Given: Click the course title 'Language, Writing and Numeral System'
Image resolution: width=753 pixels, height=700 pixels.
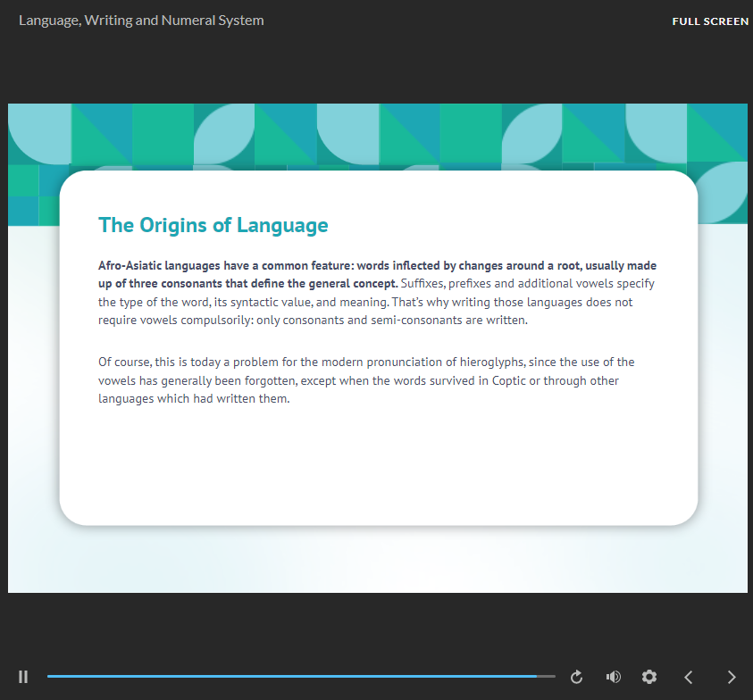Looking at the screenshot, I should pyautogui.click(x=141, y=20).
